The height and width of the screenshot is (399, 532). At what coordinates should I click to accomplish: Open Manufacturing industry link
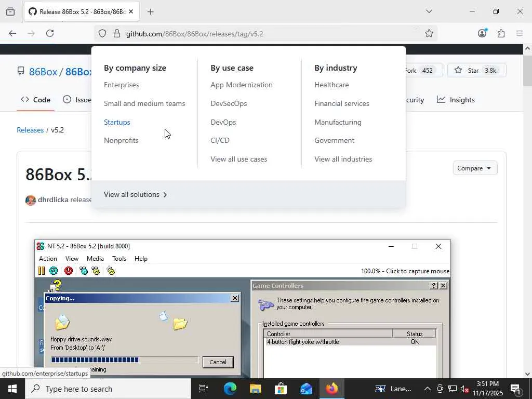pyautogui.click(x=338, y=122)
